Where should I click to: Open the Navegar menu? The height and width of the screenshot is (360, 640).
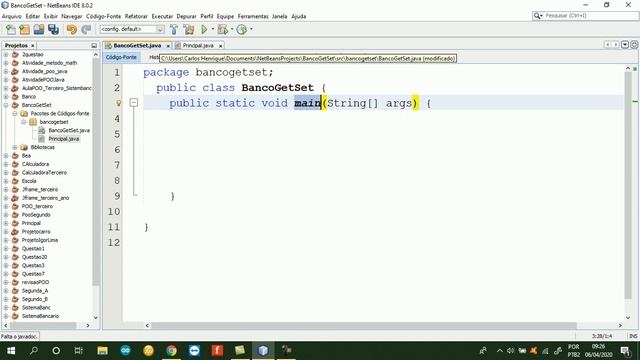click(72, 16)
